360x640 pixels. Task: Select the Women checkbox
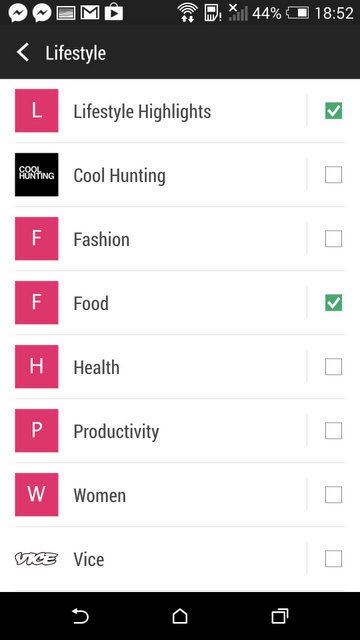[x=333, y=495]
